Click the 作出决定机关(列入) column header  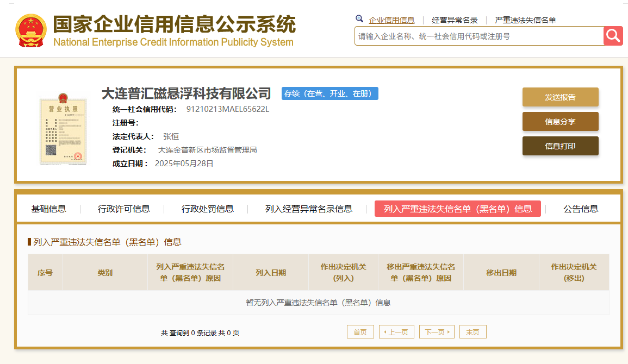(x=343, y=272)
